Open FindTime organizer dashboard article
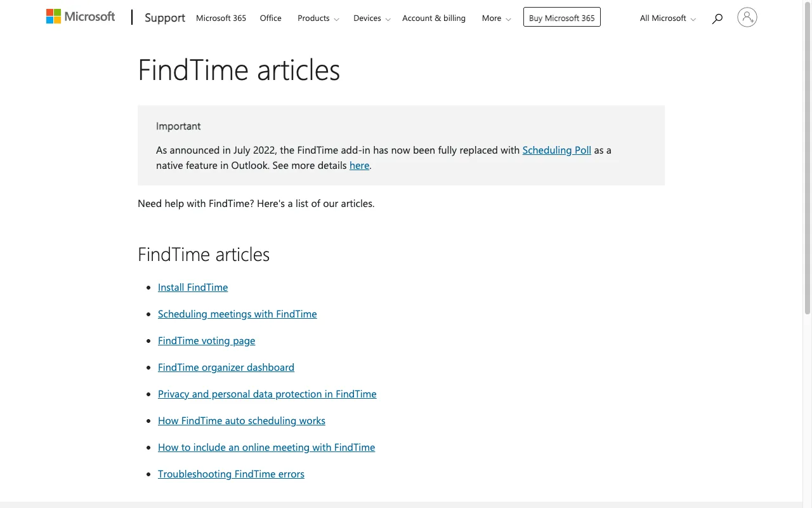The image size is (812, 508). [x=226, y=367]
